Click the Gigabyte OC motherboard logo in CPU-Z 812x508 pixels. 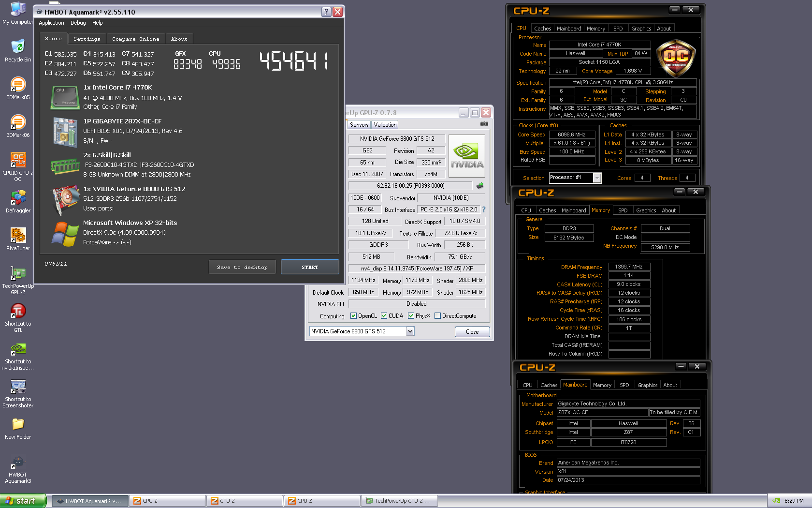point(676,59)
